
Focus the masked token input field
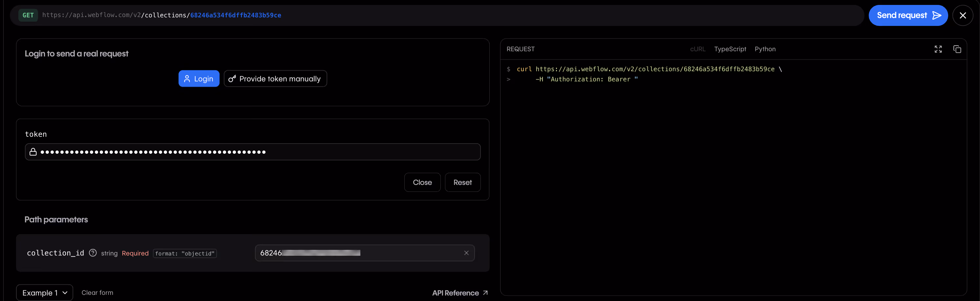pos(253,152)
